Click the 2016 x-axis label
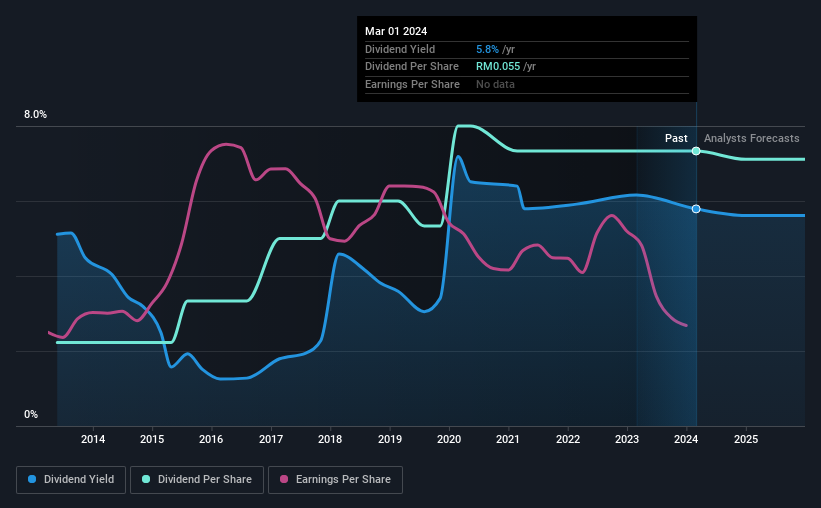The width and height of the screenshot is (821, 508). [x=211, y=439]
